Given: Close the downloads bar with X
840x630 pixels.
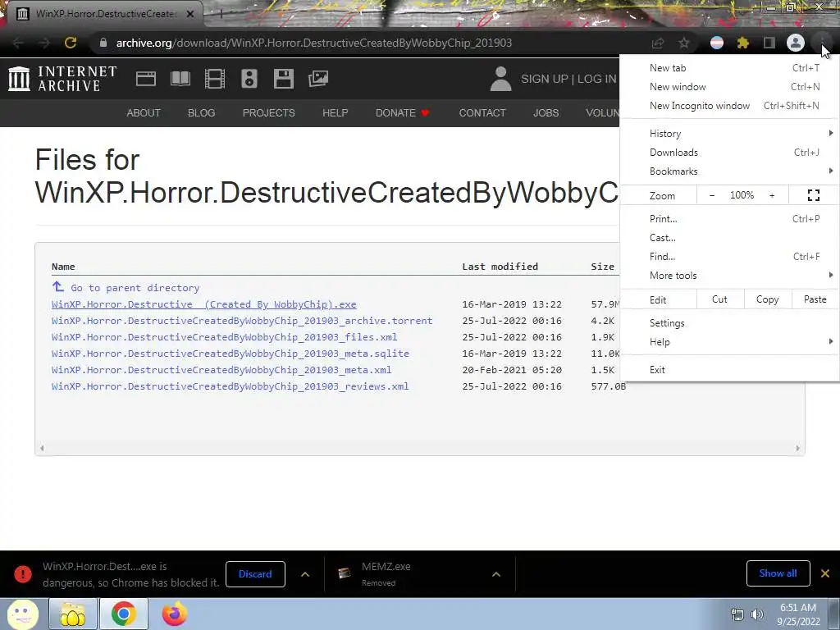Looking at the screenshot, I should [825, 573].
